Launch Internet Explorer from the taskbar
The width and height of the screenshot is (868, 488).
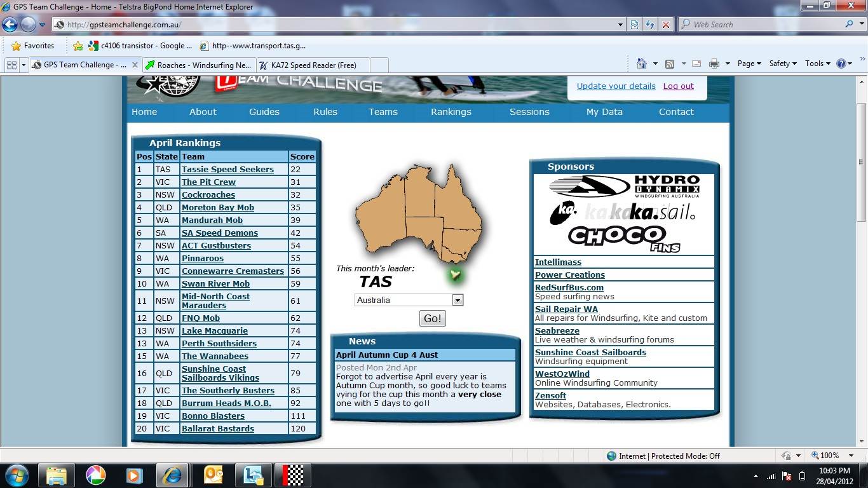click(172, 475)
